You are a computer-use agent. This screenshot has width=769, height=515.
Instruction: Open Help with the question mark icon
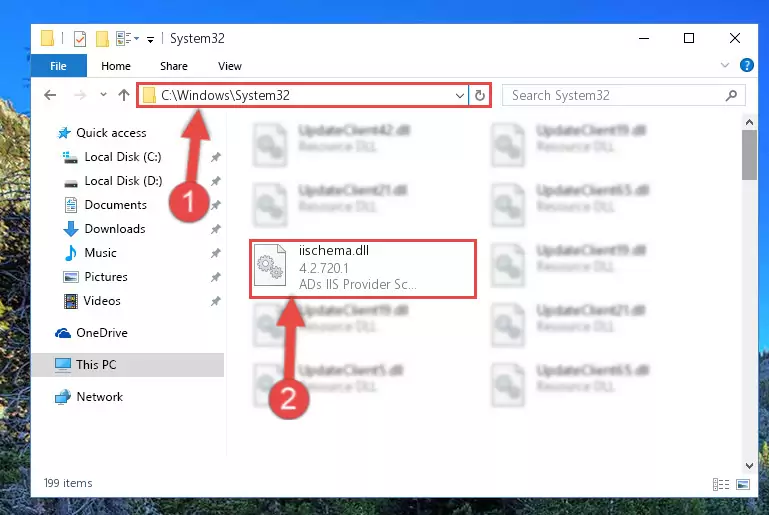746,65
